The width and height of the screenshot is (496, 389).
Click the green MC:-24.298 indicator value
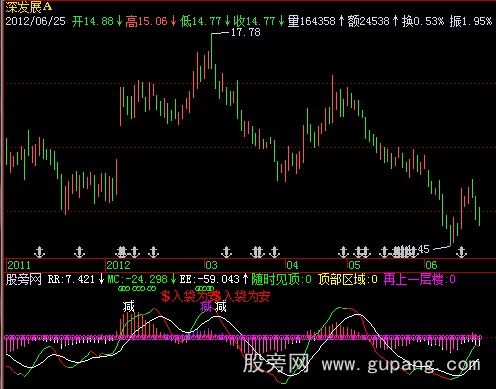[137, 279]
